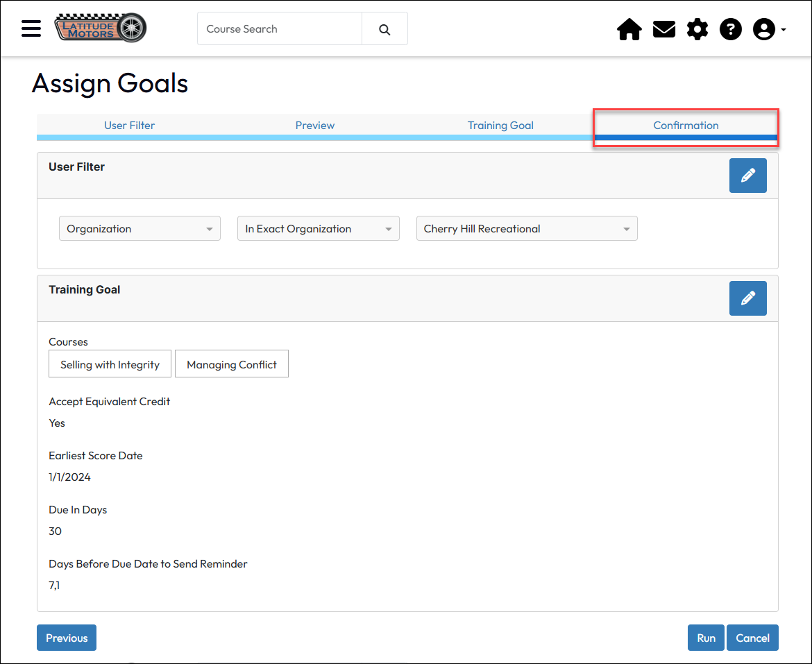The width and height of the screenshot is (812, 664).
Task: Edit the User Filter section with pencil
Action: click(x=747, y=176)
